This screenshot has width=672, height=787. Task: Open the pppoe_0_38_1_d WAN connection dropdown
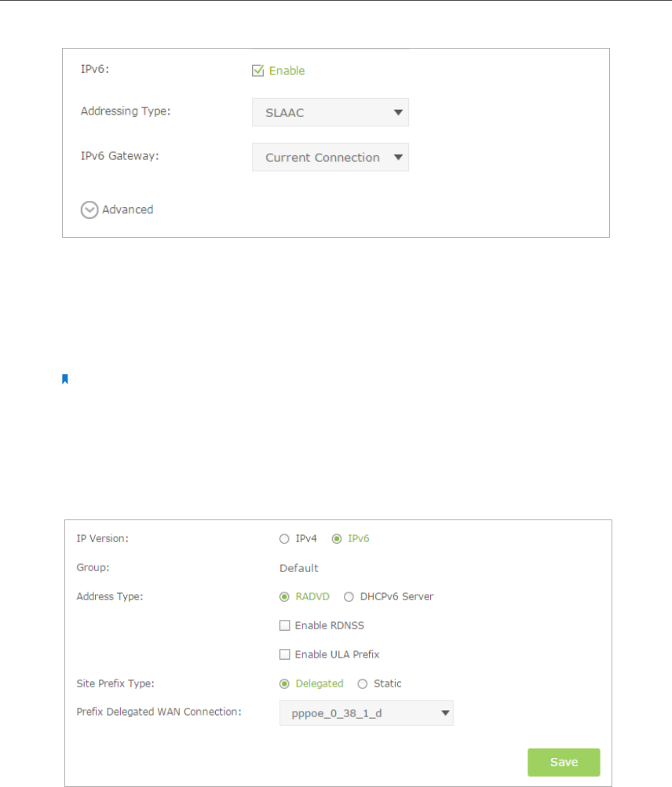[366, 712]
